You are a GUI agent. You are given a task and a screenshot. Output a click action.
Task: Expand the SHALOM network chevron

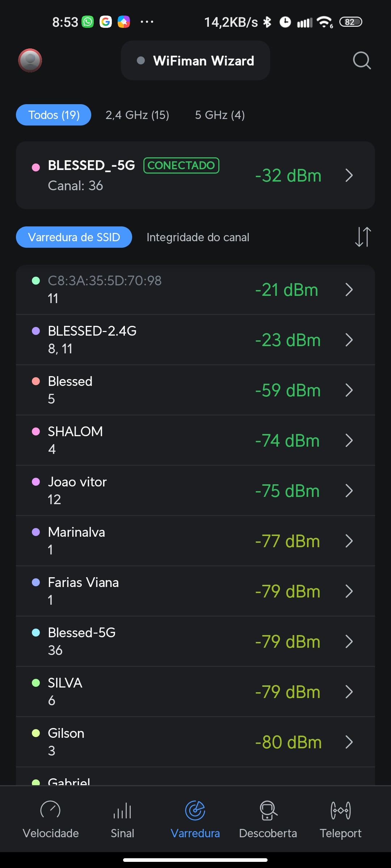(x=349, y=441)
